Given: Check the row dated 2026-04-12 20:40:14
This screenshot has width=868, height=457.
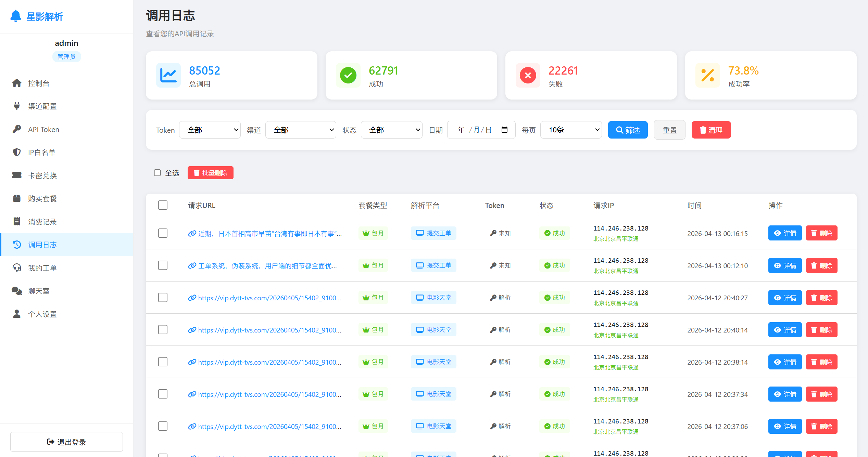Looking at the screenshot, I should click(x=163, y=330).
